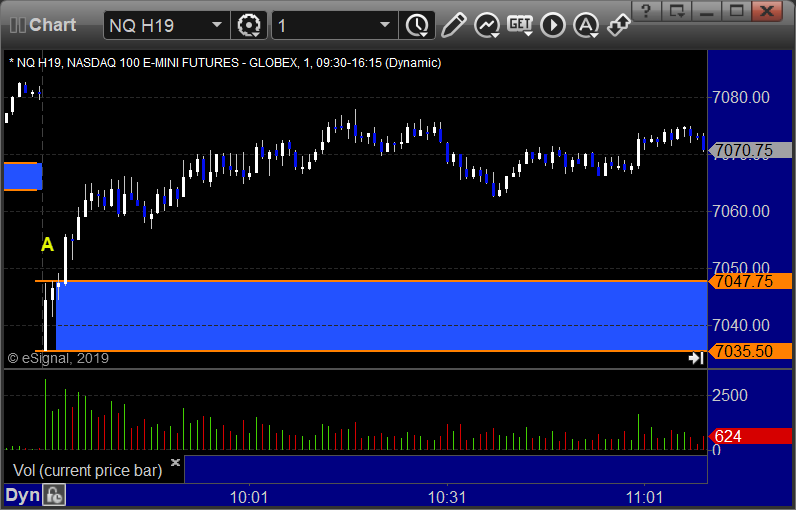Screen dimensions: 796x510
Task: Minimize the chart window
Action: point(706,10)
